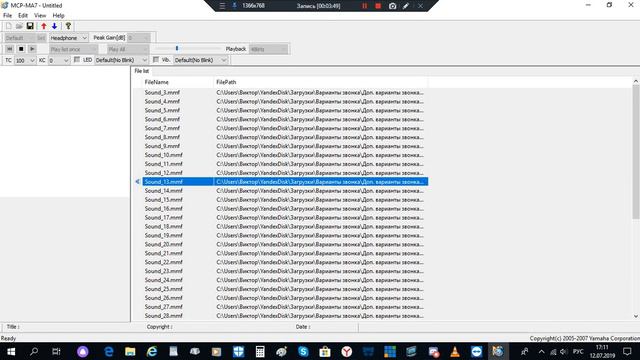The image size is (640, 360).
Task: Open the About question-mark icon in toolbar
Action: 68,26
